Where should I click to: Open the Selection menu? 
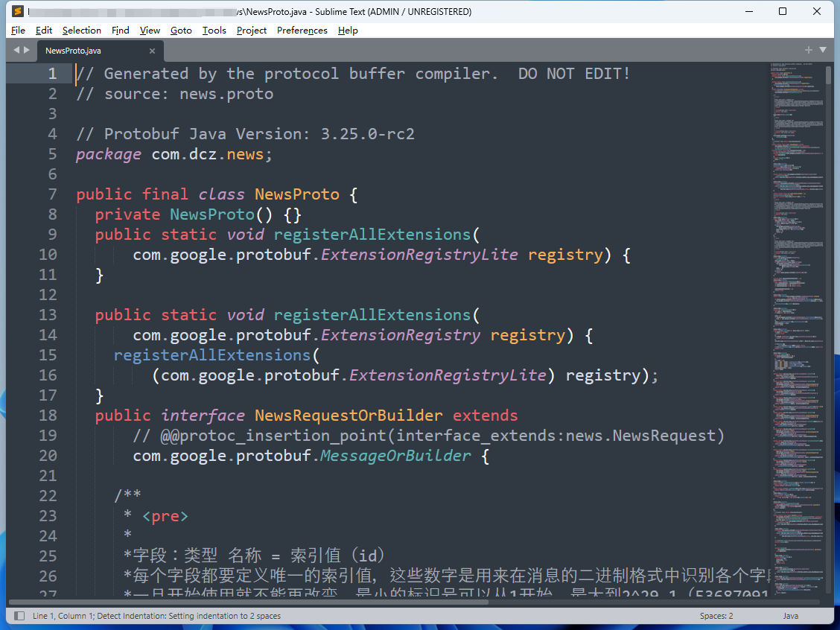click(81, 31)
